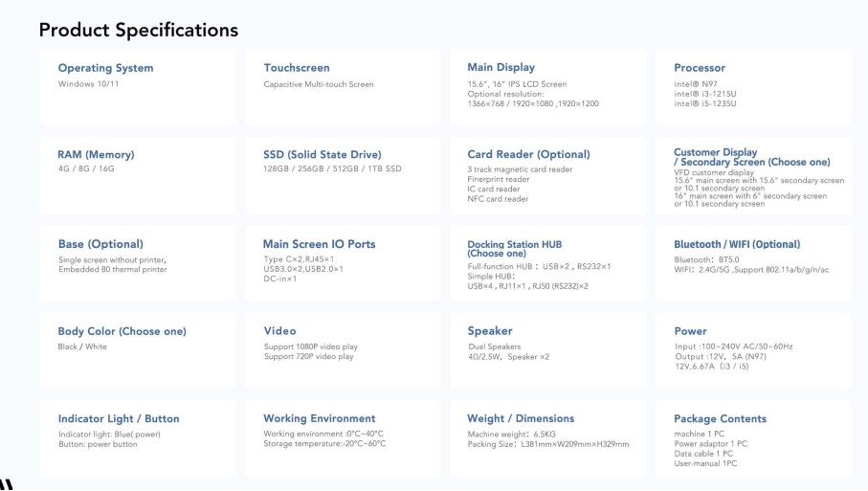Select the Power specification heading
Viewport: 868px width, 491px height.
click(x=690, y=331)
